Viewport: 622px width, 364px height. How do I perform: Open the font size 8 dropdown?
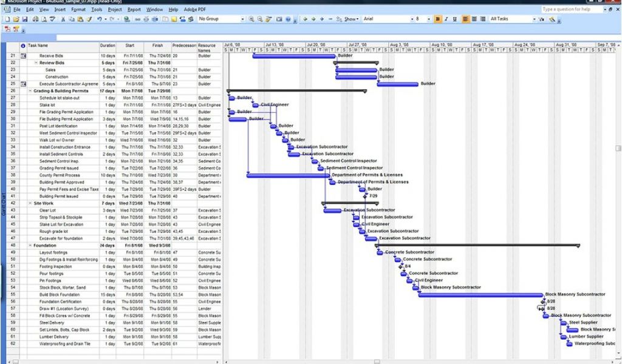[x=428, y=19]
